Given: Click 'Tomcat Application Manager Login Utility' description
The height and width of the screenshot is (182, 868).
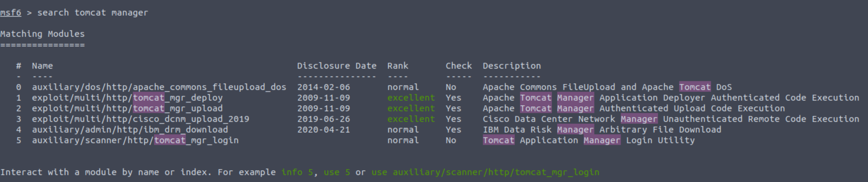Looking at the screenshot, I should 588,140.
